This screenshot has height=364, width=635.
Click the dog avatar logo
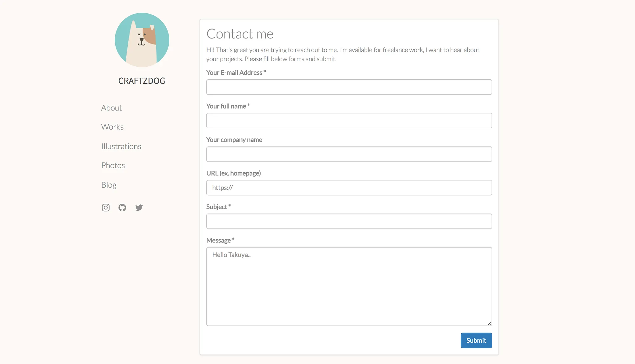(142, 40)
